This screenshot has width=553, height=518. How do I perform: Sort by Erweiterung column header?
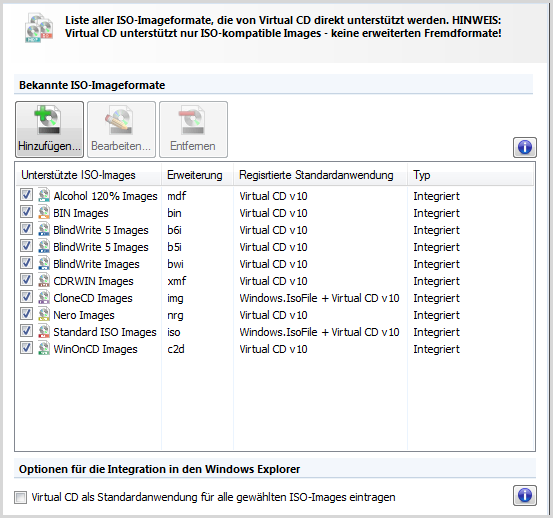(x=198, y=175)
